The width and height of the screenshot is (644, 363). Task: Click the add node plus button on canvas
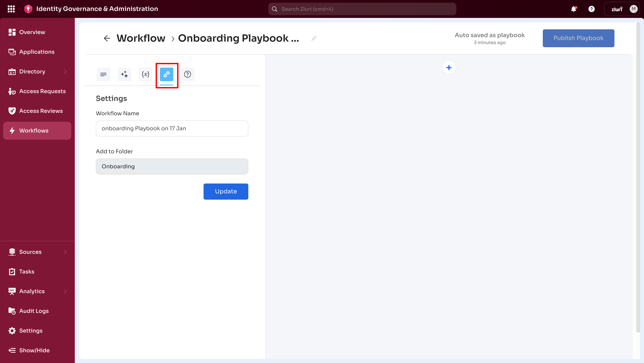click(449, 67)
